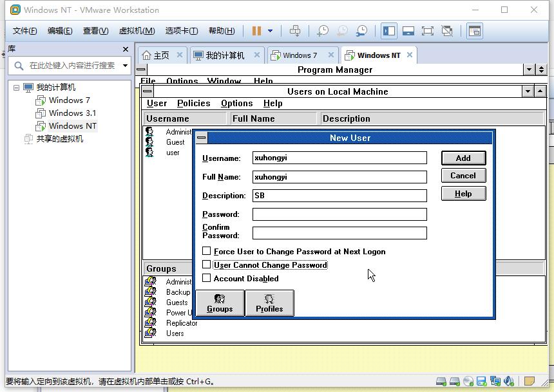Click the Description input field

(339, 196)
